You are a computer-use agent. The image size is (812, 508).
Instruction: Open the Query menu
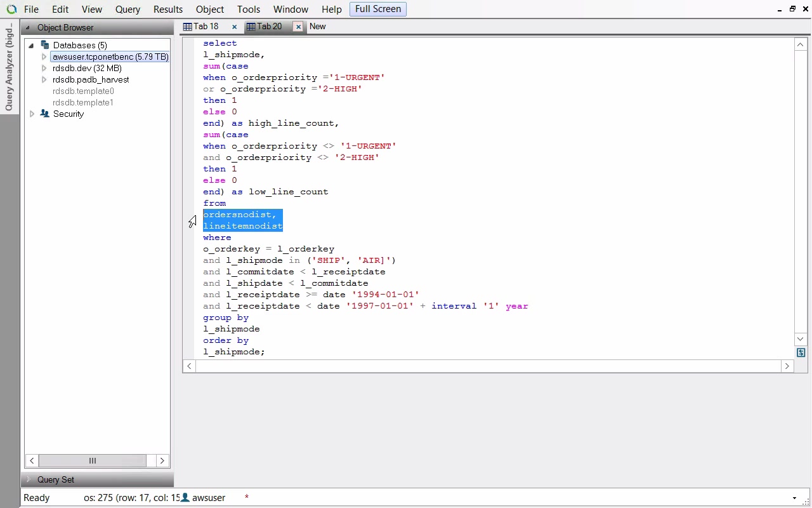click(x=128, y=10)
